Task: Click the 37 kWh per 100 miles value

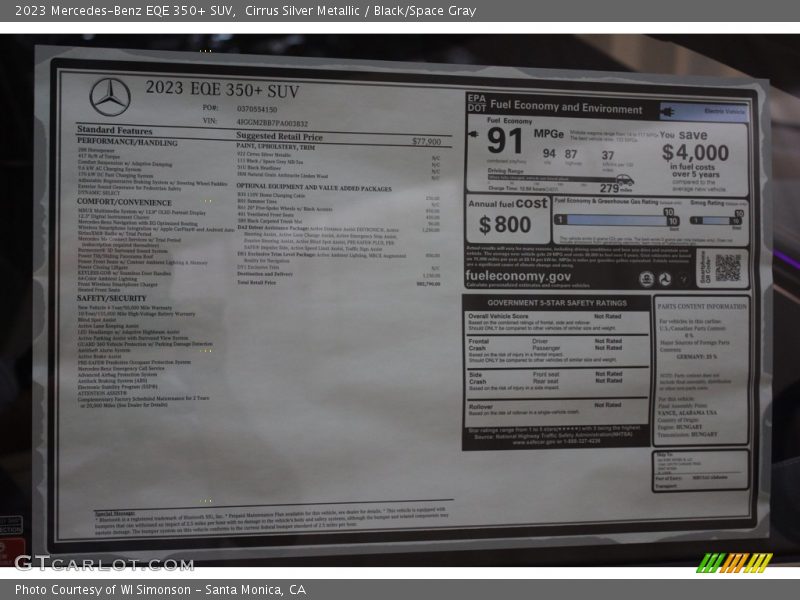Action: (608, 156)
